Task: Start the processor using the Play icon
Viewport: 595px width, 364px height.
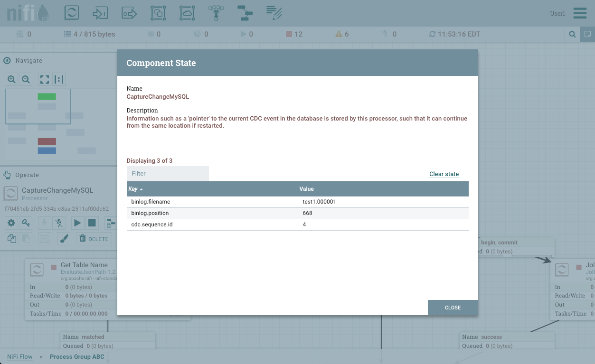Action: [x=77, y=223]
